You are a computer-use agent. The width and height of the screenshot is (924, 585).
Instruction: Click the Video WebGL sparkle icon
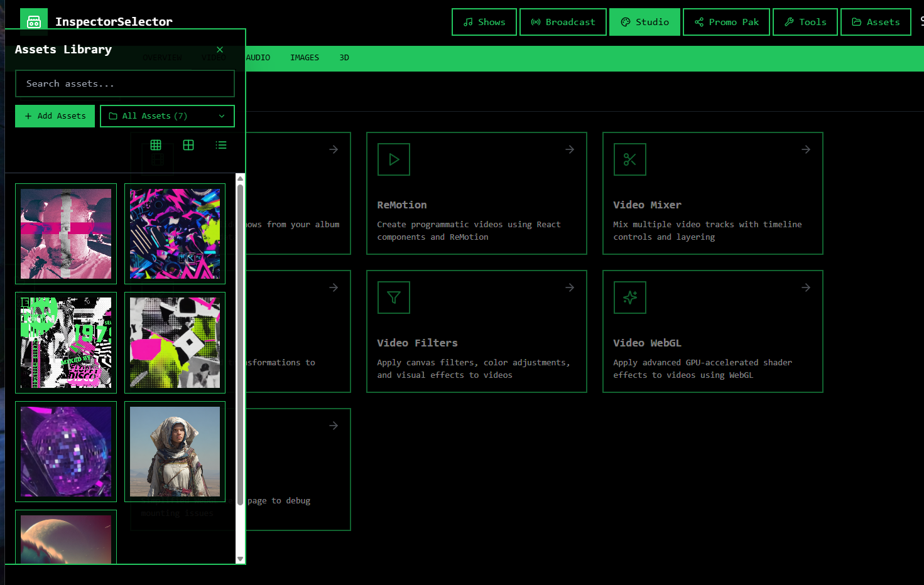click(629, 298)
